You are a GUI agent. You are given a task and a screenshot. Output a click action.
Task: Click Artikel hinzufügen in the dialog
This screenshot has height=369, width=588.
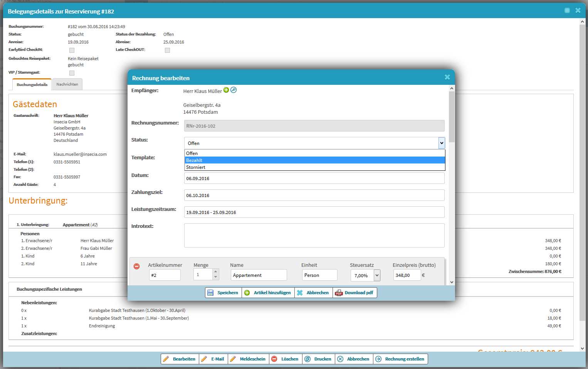[268, 293]
